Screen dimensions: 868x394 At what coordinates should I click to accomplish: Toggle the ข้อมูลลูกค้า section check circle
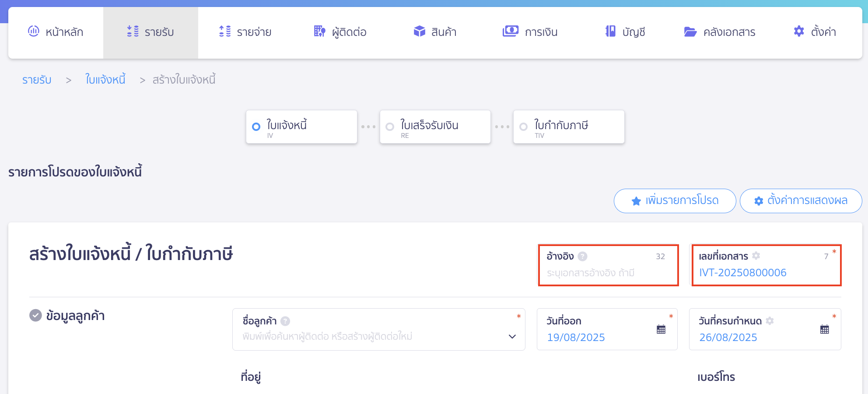(x=35, y=315)
